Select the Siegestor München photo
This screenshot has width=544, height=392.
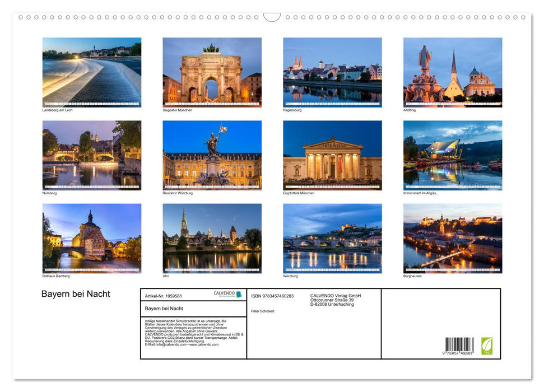212,70
